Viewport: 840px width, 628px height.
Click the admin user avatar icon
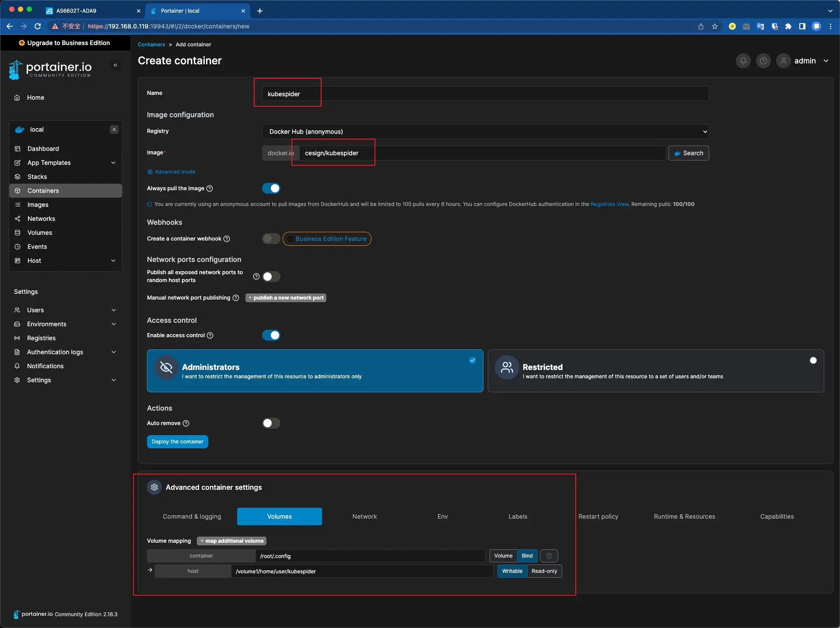pos(784,61)
